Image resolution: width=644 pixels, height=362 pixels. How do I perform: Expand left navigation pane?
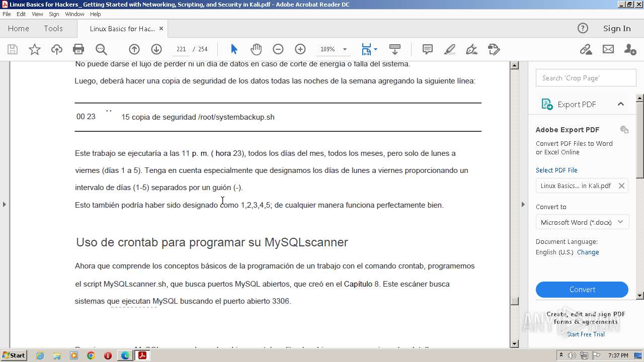pos(5,204)
